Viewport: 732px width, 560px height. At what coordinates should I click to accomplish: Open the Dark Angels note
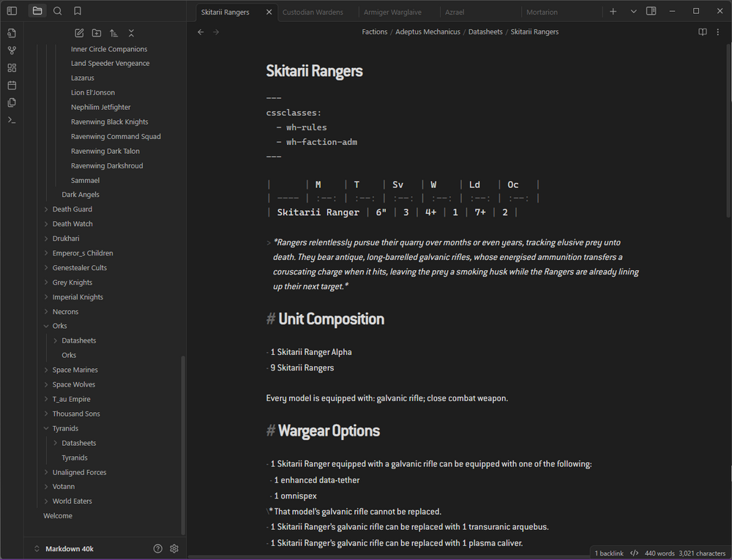click(81, 195)
